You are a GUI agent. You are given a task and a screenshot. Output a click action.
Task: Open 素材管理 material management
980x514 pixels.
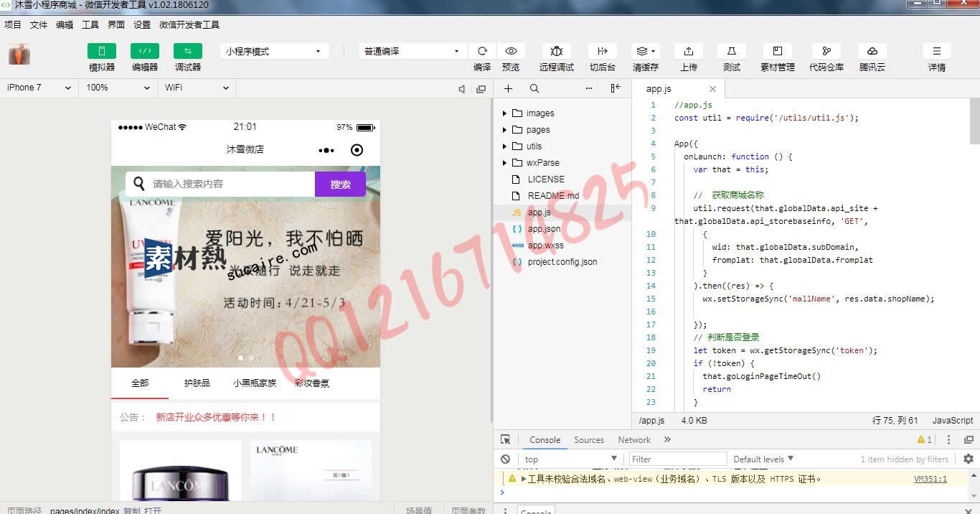point(778,51)
